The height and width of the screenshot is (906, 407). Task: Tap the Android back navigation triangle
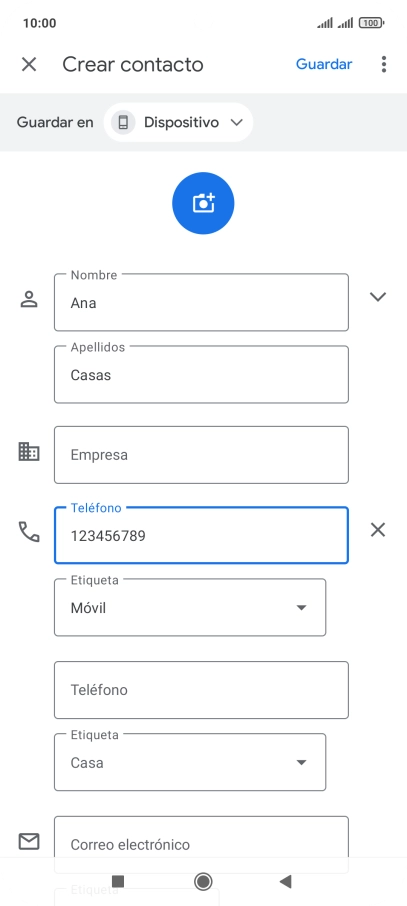click(285, 881)
